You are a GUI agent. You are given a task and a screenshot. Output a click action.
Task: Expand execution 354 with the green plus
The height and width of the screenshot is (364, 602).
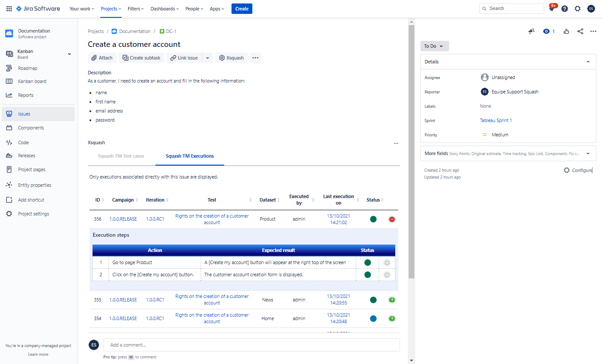point(392,318)
